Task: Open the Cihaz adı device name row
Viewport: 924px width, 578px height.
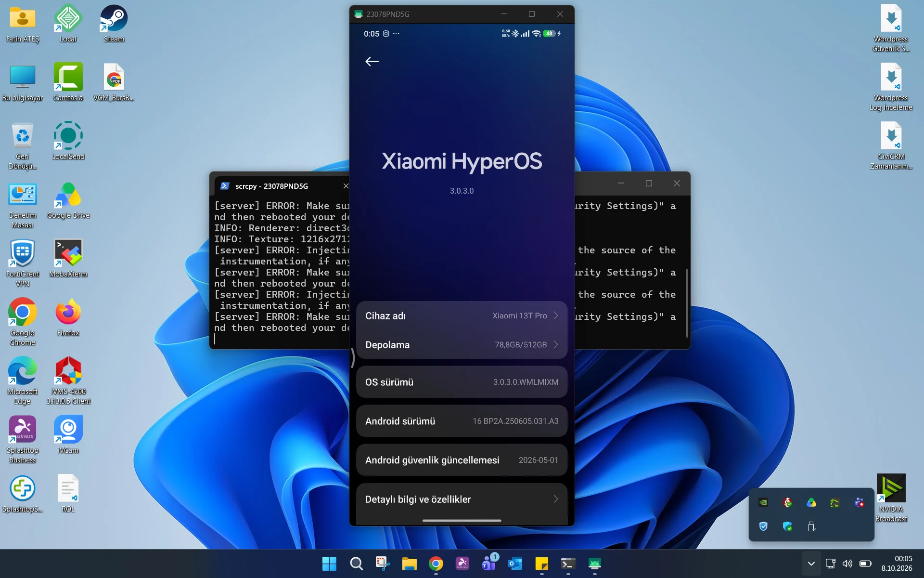Action: pos(462,315)
